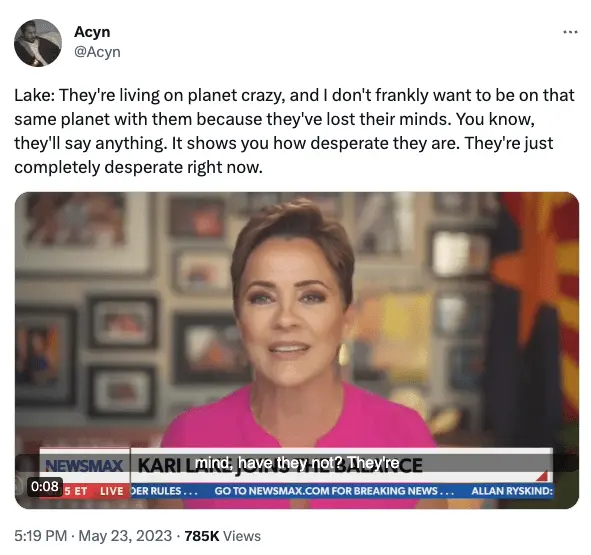Click the woman's gold earring in video

click(x=343, y=354)
